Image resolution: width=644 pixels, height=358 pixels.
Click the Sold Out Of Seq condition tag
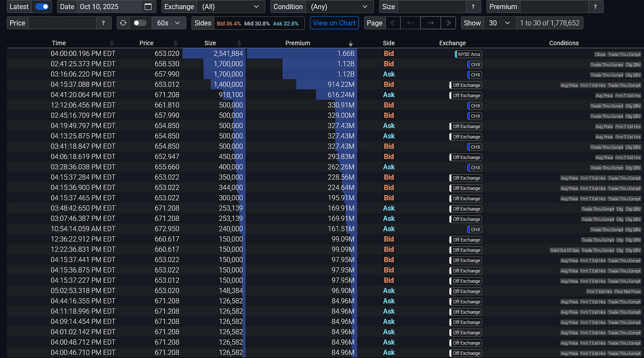click(x=564, y=250)
